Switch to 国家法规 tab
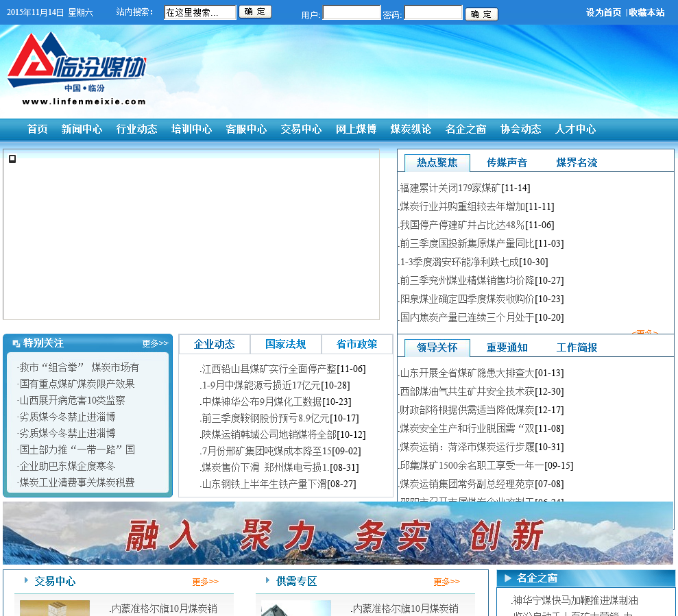 click(286, 344)
